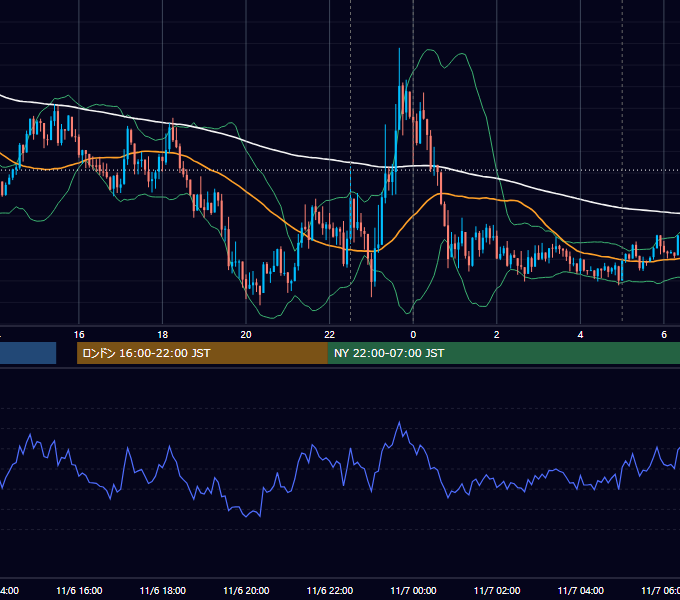Click the '11/7 00:00' label on the lower axis
This screenshot has height=600, width=680.
tap(413, 590)
